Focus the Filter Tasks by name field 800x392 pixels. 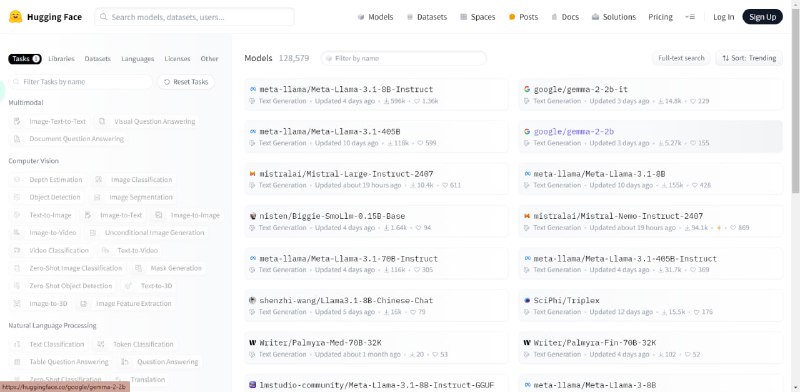coord(81,82)
